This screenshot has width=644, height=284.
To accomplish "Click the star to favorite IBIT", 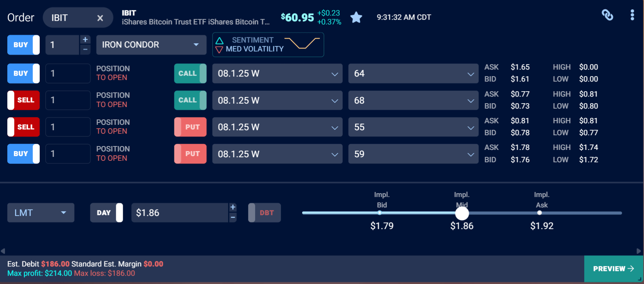I will [356, 17].
